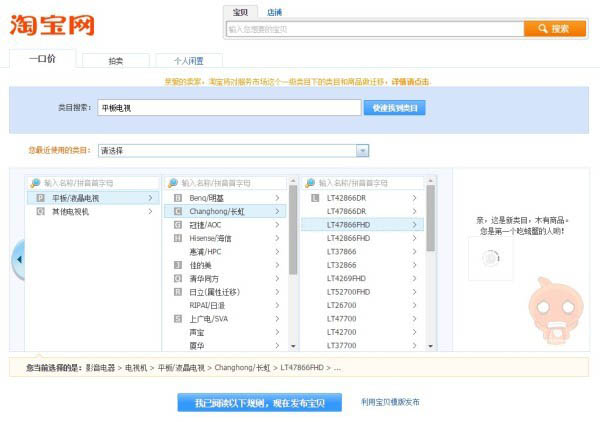Click the search icon in first category column
This screenshot has height=422, width=600.
36,183
